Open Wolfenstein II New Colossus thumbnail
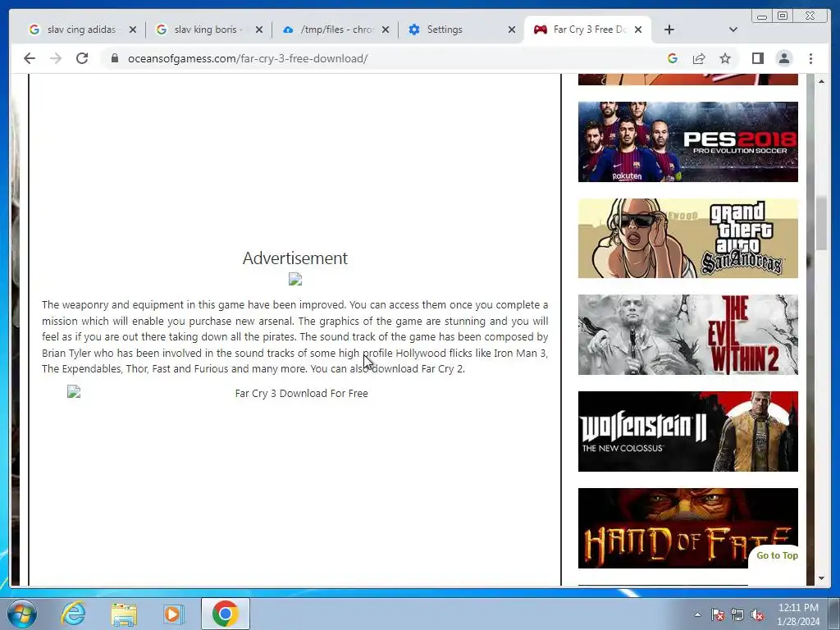The image size is (840, 630). tap(688, 431)
